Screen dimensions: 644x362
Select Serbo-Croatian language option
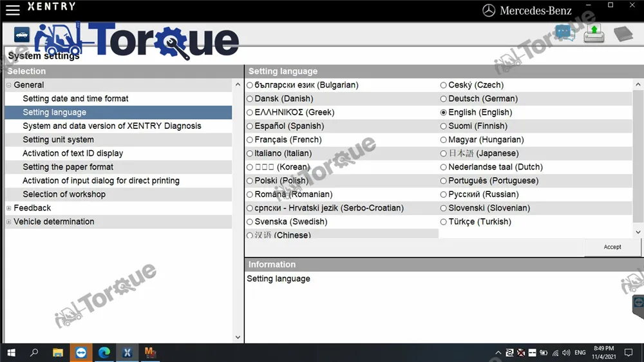(250, 208)
